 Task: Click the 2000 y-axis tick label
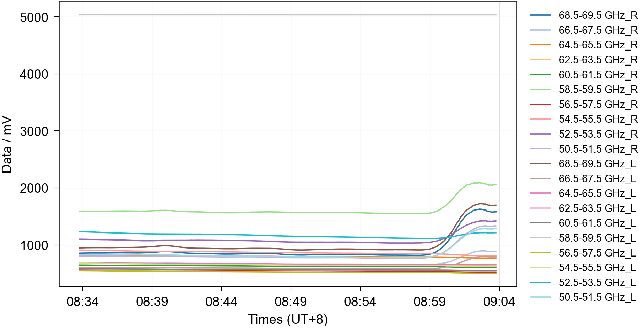pos(34,188)
